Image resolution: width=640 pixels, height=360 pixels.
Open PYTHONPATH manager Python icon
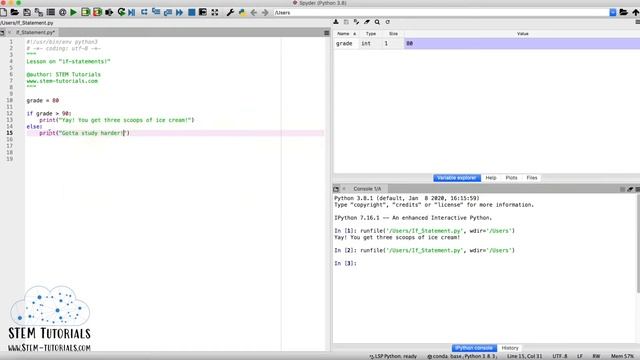tap(242, 13)
